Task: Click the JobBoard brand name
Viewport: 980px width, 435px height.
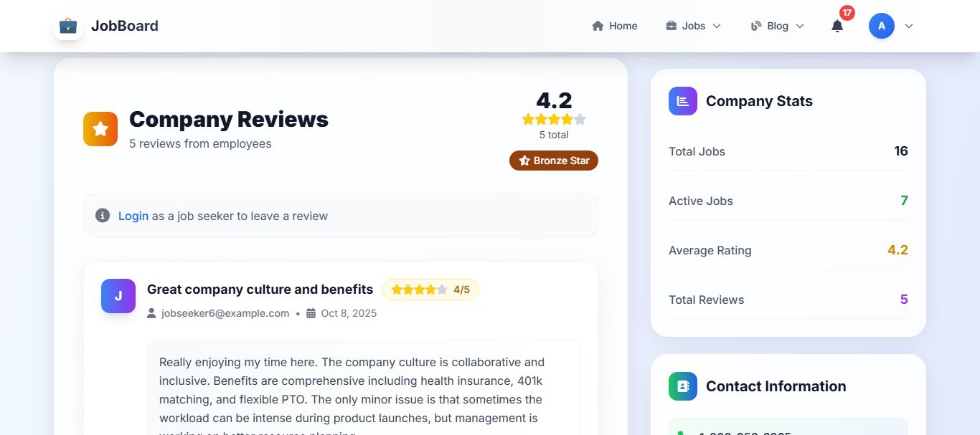Action: [x=125, y=26]
